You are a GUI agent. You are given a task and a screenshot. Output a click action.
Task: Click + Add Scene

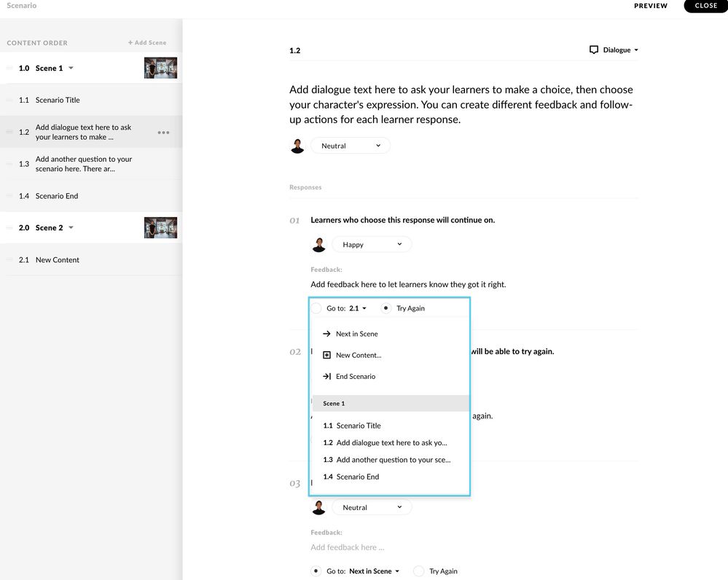coord(147,43)
